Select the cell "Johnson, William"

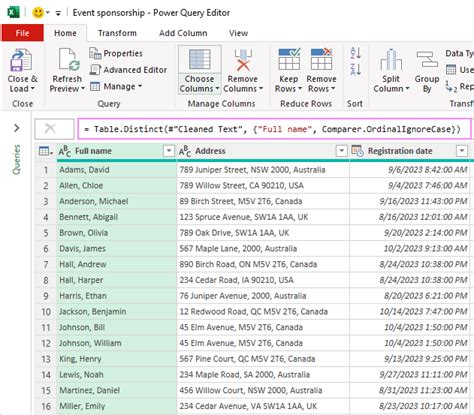tap(117, 343)
